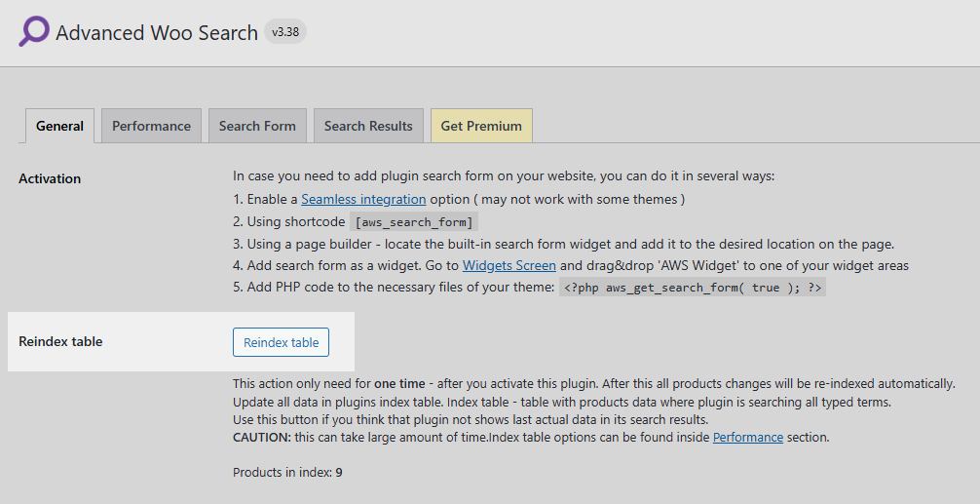This screenshot has height=504, width=980.
Task: Click the line starting 'In case you need to add plugin'
Action: tap(504, 175)
